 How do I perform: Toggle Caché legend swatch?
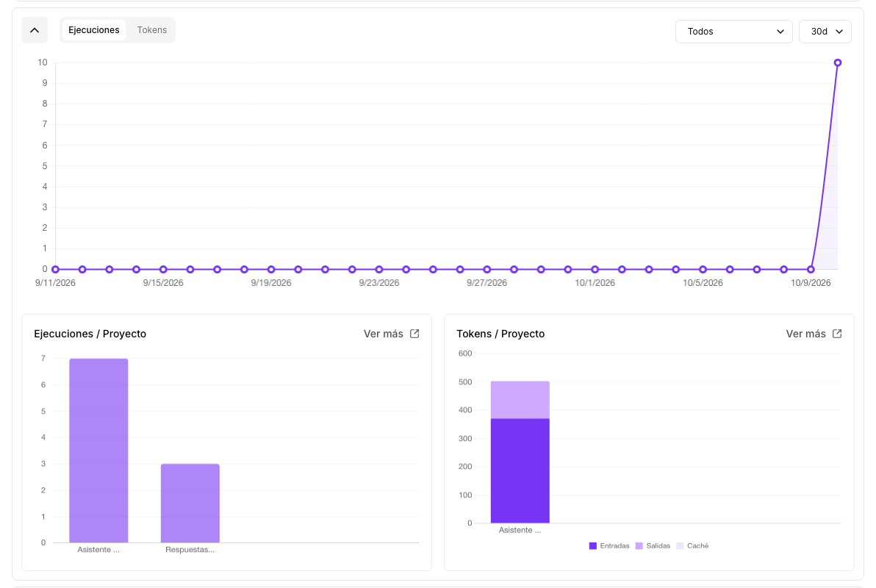click(x=680, y=546)
